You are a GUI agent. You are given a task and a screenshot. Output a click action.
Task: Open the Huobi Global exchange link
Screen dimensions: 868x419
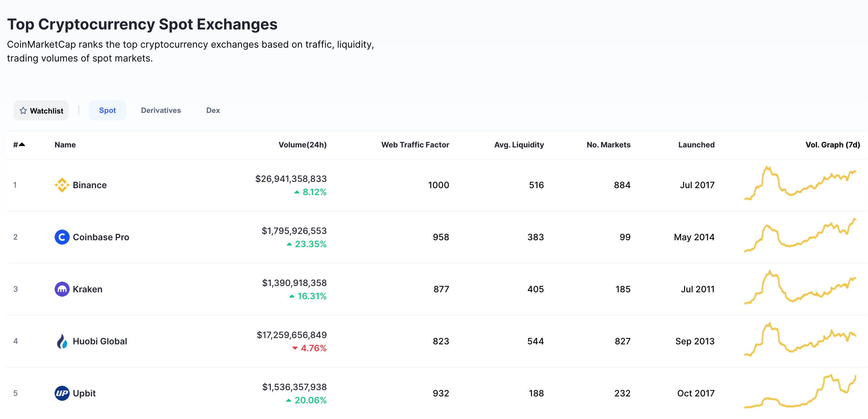pyautogui.click(x=100, y=341)
